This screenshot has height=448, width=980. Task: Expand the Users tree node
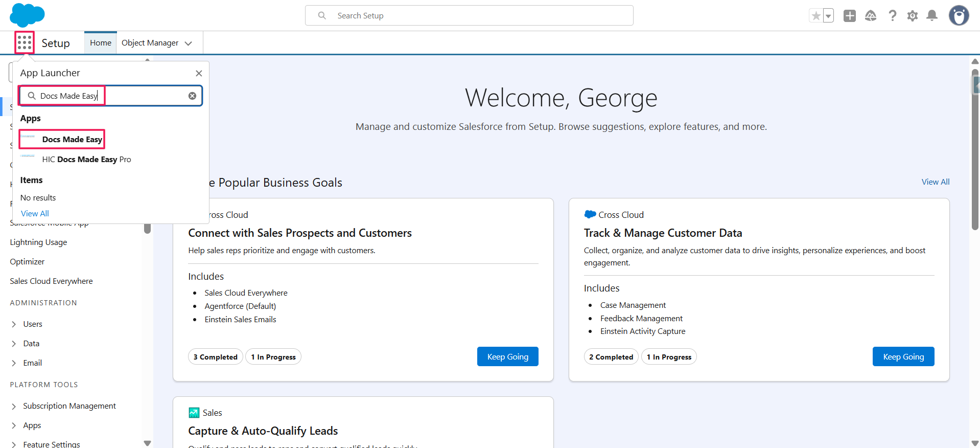coord(14,324)
